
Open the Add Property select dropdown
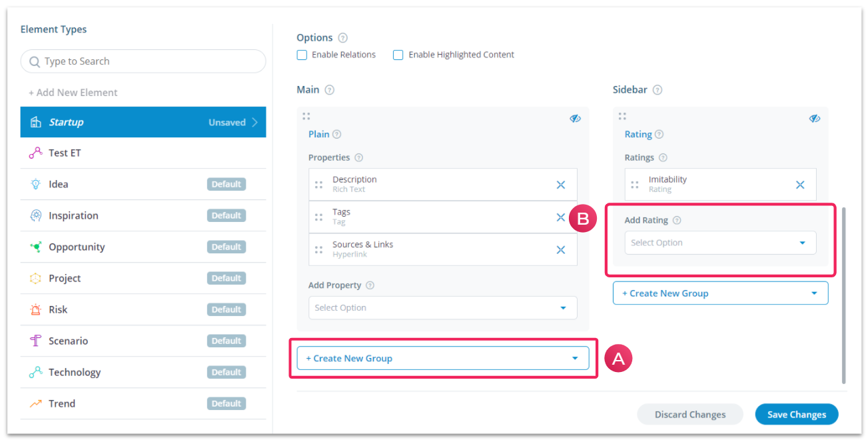(443, 308)
